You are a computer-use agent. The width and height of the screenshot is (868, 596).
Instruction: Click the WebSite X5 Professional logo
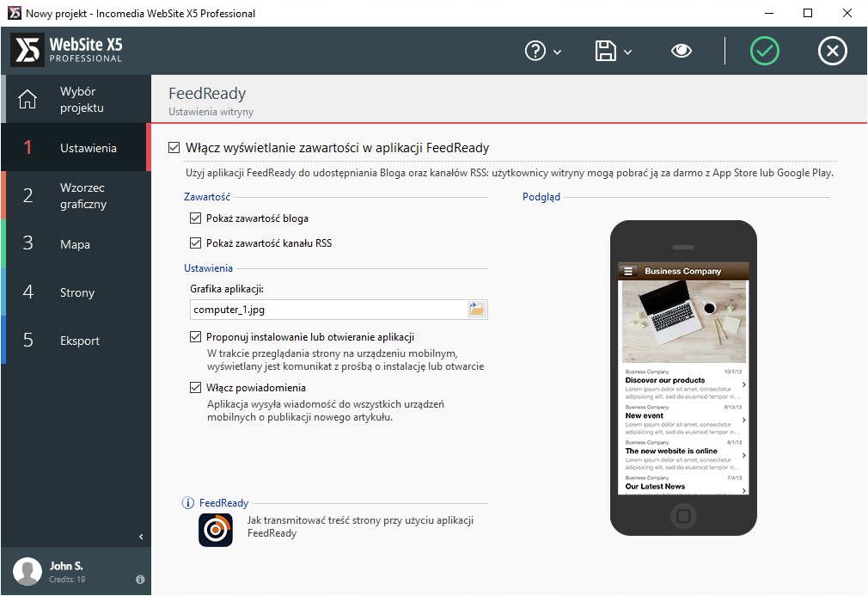(67, 51)
